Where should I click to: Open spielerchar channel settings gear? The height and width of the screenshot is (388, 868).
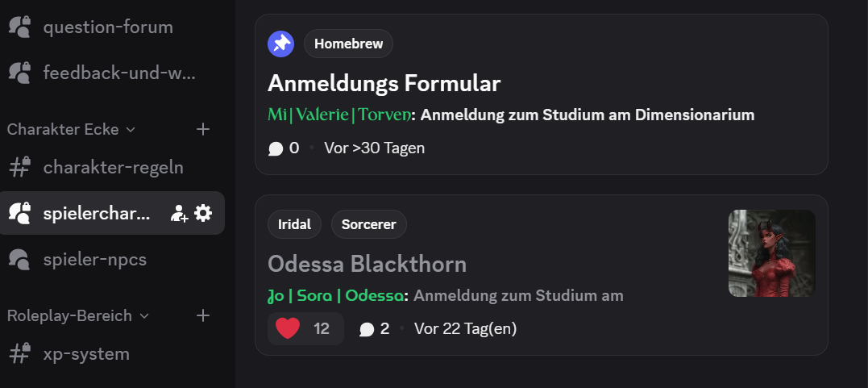tap(203, 213)
